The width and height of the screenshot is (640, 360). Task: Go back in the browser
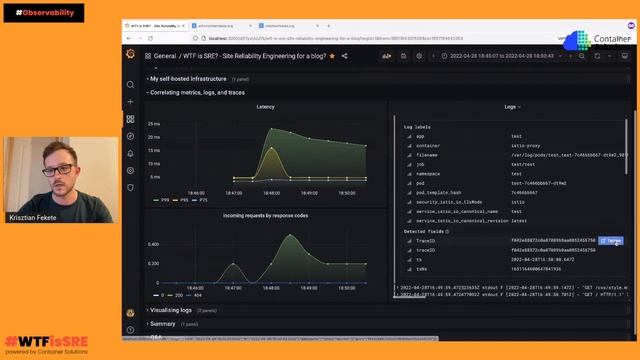[x=129, y=38]
